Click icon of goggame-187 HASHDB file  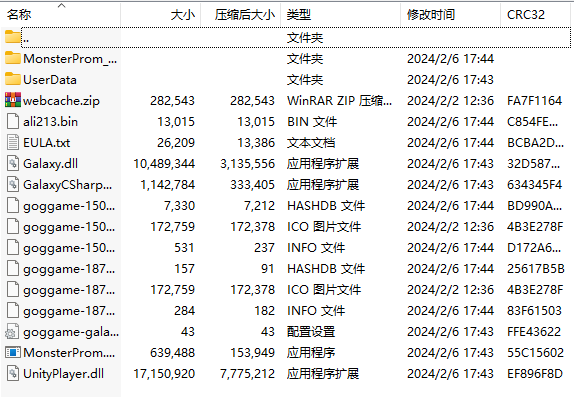point(12,268)
